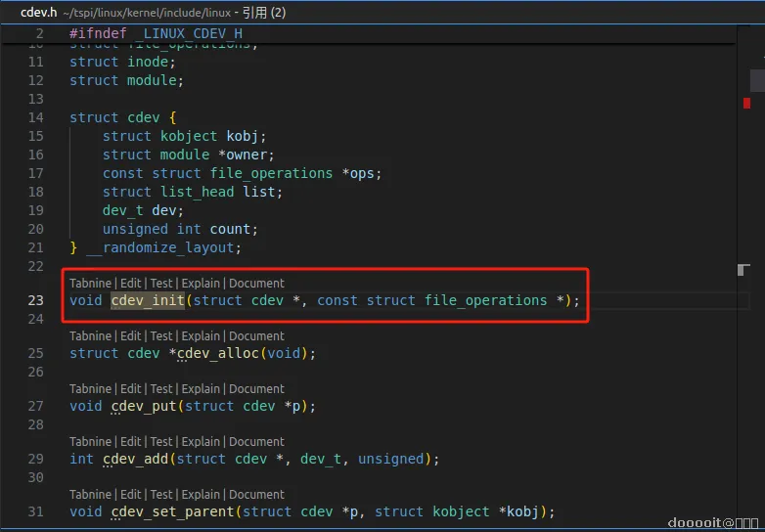Click the Edit CodeLens above cdev_init
This screenshot has width=765, height=532.
(131, 284)
